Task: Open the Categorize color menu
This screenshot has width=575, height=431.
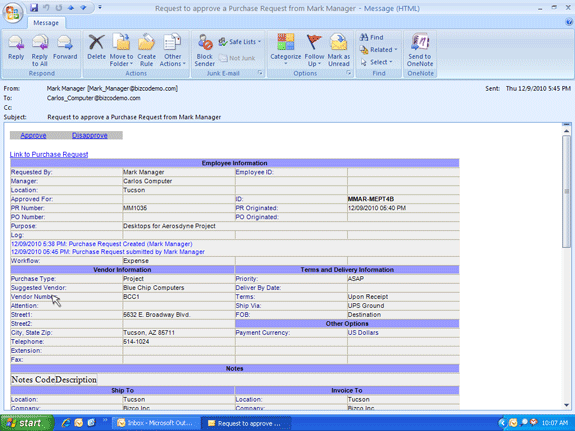Action: click(286, 50)
